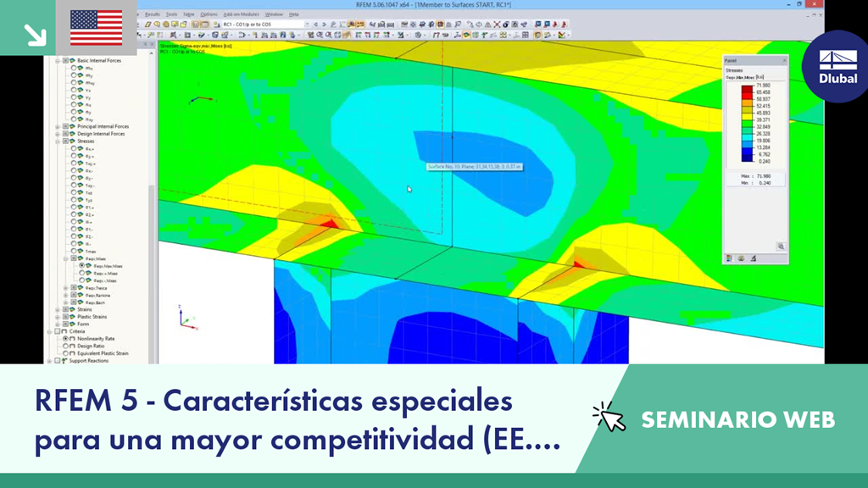Go to next load case arrow
This screenshot has height=488, width=868.
[324, 25]
